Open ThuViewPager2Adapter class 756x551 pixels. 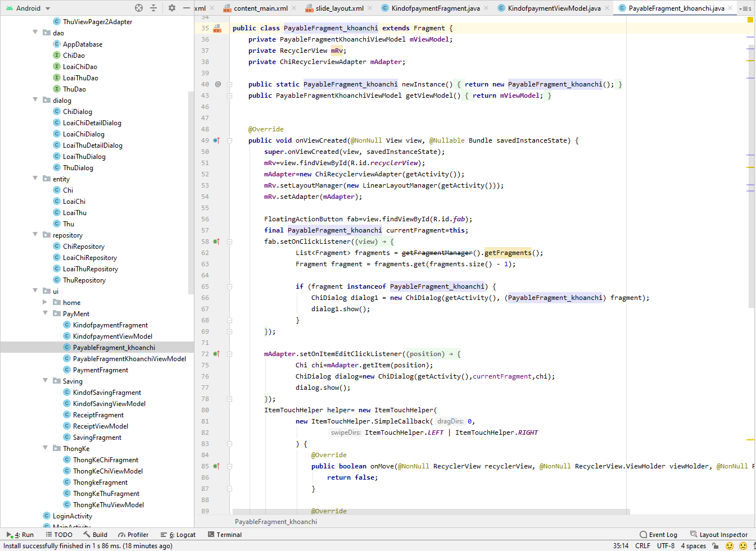coord(97,22)
